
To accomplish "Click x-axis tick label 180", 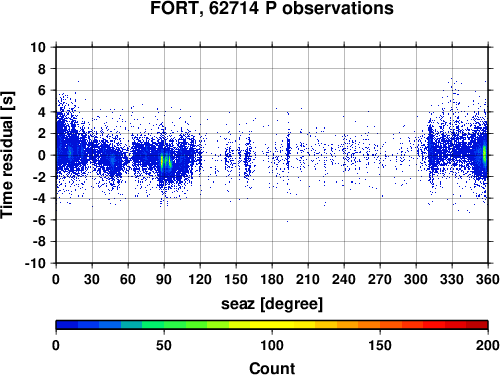I will (x=272, y=279).
